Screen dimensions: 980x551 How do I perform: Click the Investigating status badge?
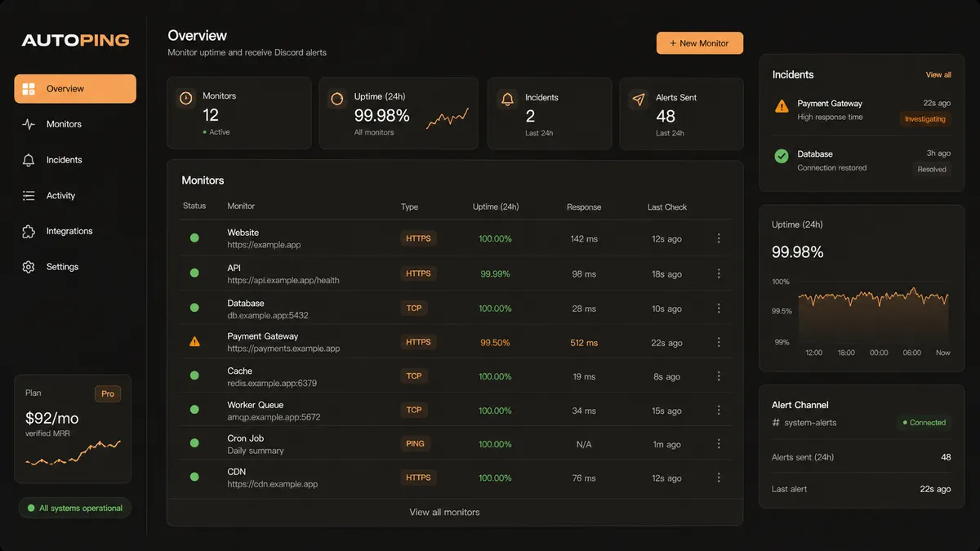pyautogui.click(x=925, y=119)
